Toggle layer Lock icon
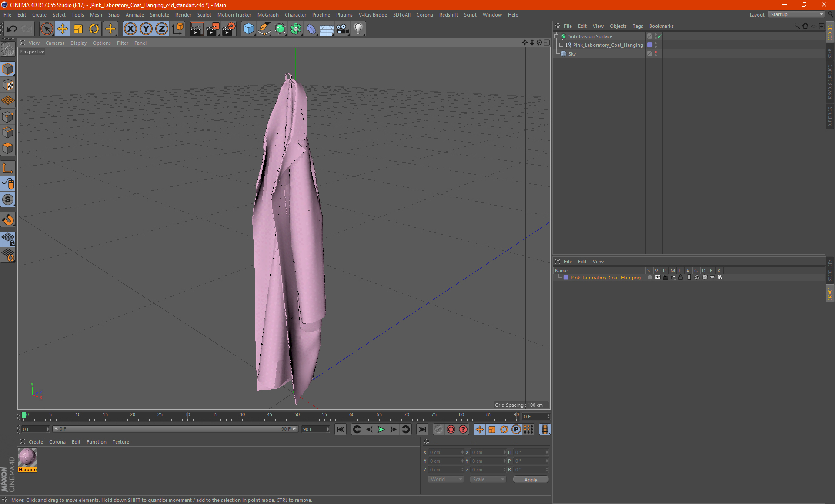This screenshot has width=835, height=504. click(681, 278)
